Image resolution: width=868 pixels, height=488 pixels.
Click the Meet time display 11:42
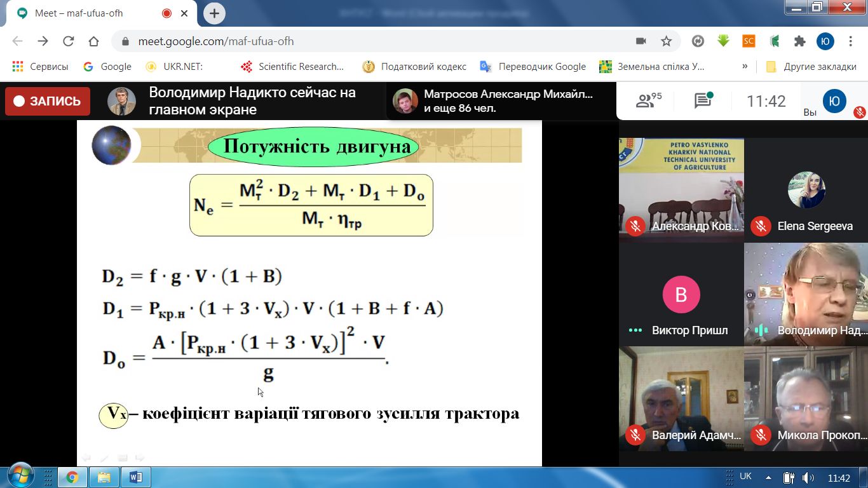click(766, 101)
